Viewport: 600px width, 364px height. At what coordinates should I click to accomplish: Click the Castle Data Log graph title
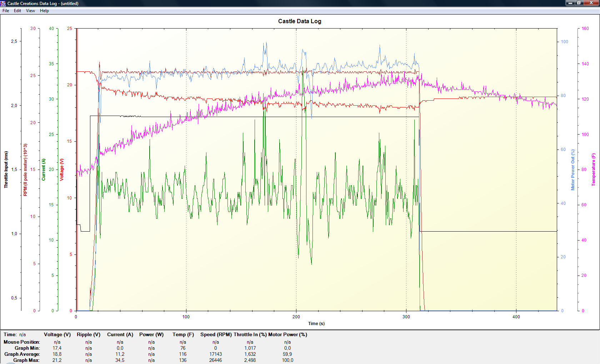pos(300,21)
